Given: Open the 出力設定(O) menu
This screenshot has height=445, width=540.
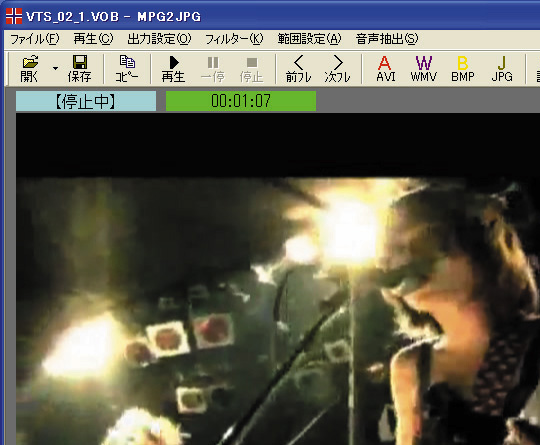Looking at the screenshot, I should tap(159, 39).
